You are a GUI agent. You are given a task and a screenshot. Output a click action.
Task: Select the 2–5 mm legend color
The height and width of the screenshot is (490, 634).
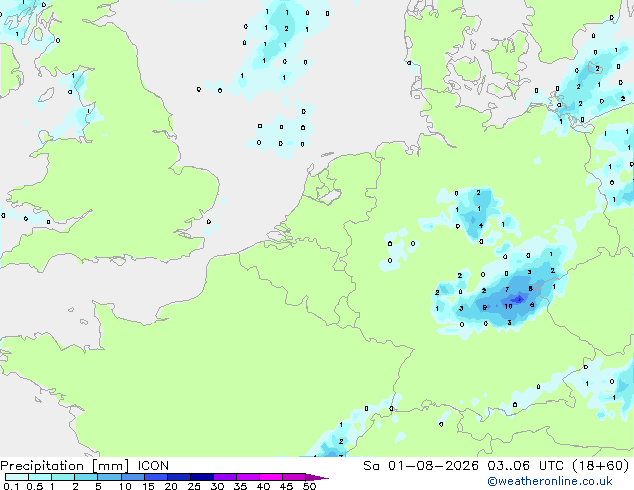tap(86, 477)
